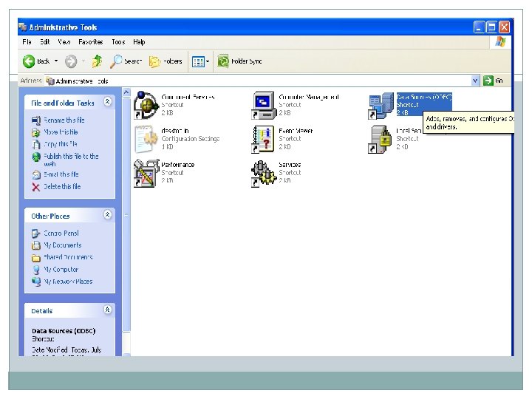Open the Views dropdown button
The image size is (532, 399).
click(200, 61)
